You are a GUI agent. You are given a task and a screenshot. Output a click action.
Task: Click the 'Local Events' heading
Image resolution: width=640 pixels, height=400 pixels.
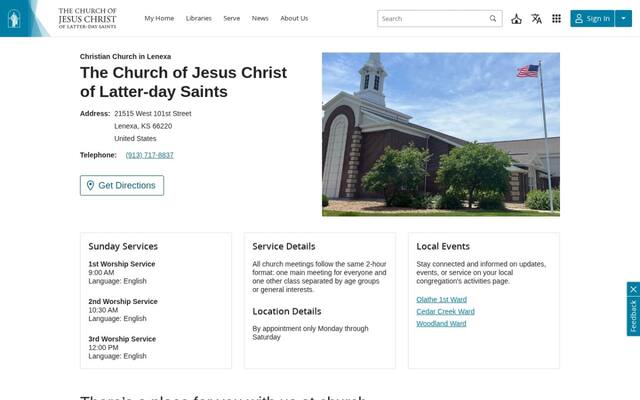[x=443, y=247]
